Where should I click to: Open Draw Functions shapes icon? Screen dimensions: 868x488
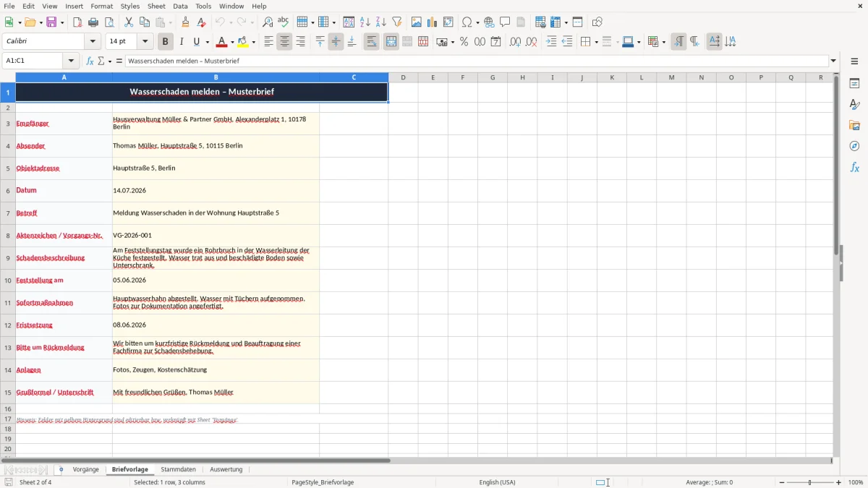597,22
